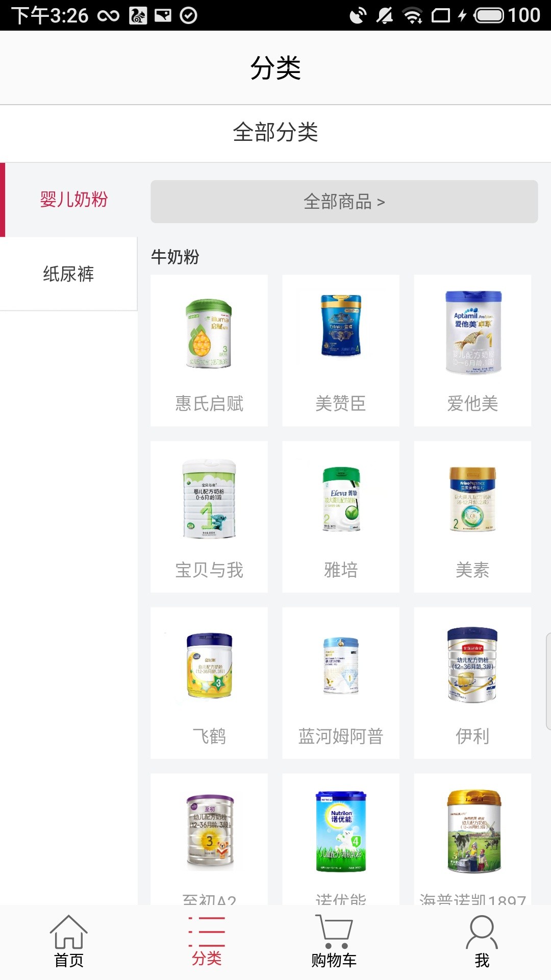Open the 雅培 Eleva brand tile
The image size is (551, 980).
(x=341, y=517)
